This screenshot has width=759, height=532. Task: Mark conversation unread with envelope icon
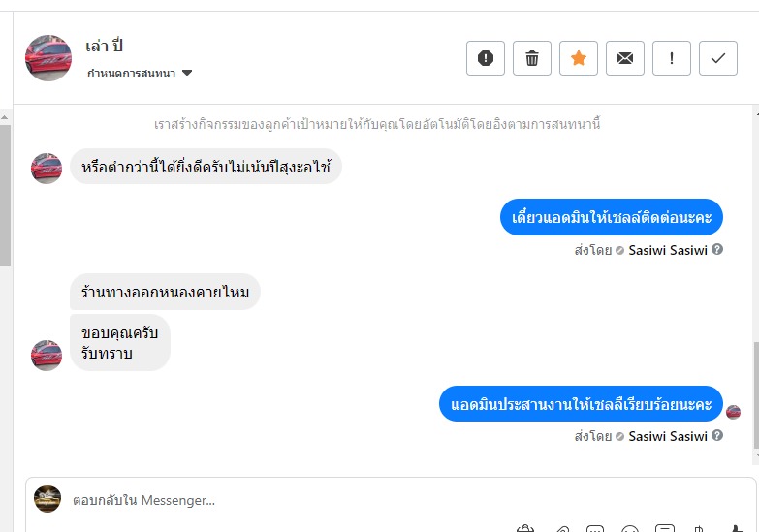(x=625, y=58)
